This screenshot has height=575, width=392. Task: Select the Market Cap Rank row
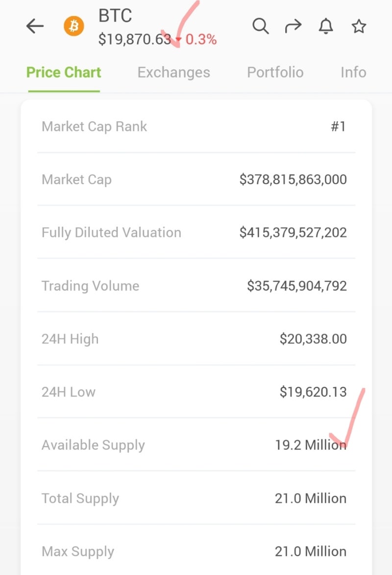tap(196, 127)
